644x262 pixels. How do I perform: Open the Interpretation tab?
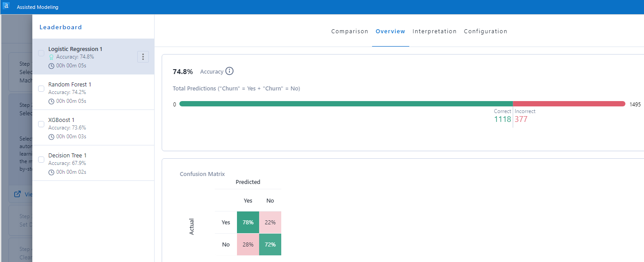pyautogui.click(x=435, y=31)
